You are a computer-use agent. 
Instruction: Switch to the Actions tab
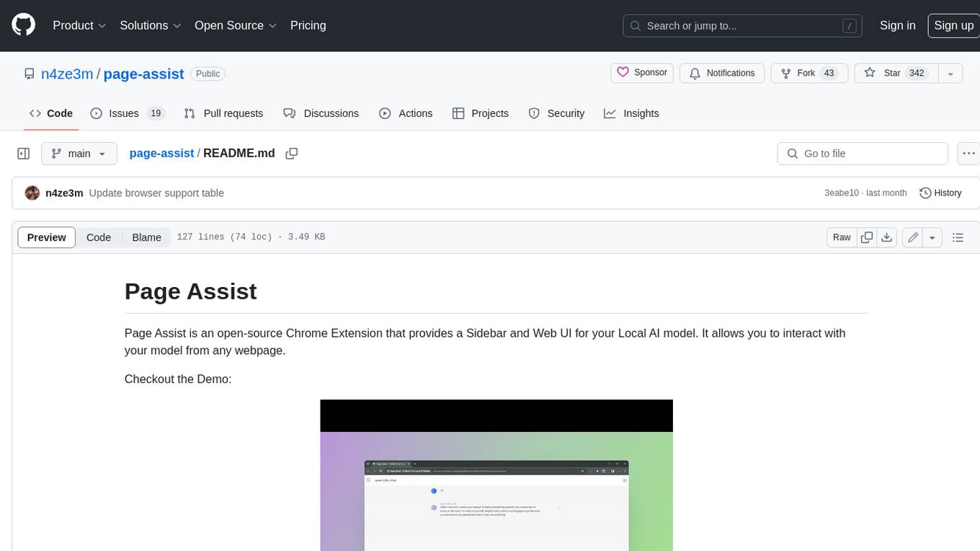click(406, 113)
